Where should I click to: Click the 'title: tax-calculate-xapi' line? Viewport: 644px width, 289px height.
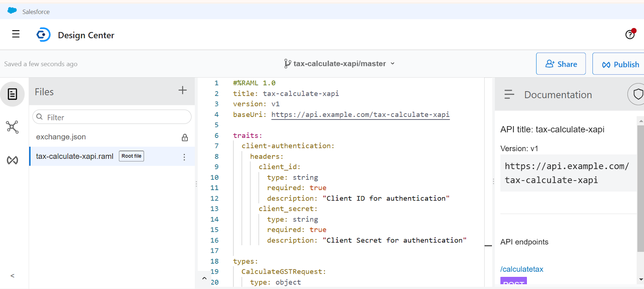(x=286, y=93)
